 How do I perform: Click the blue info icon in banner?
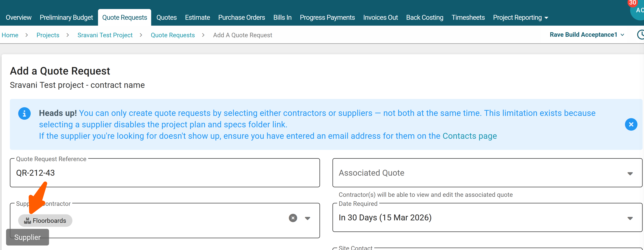pyautogui.click(x=24, y=114)
